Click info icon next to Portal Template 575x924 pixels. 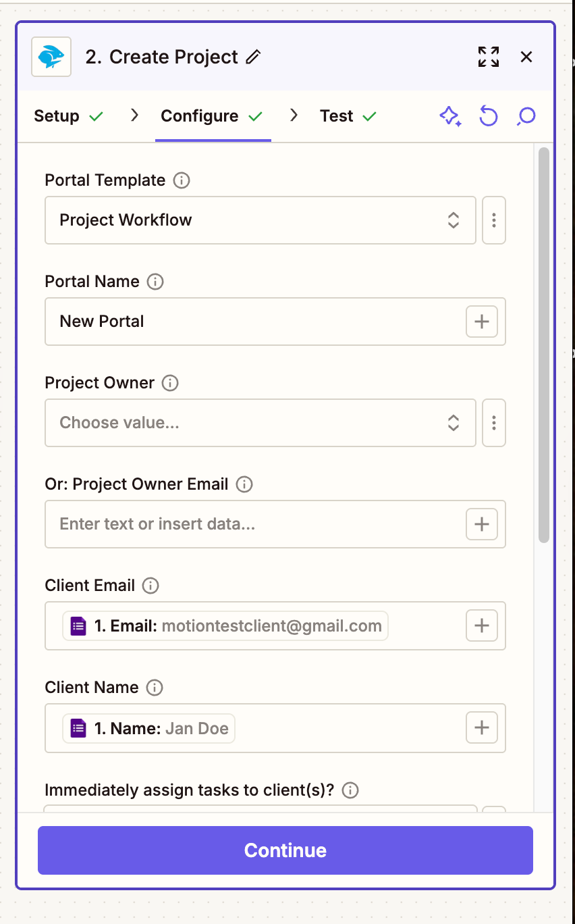click(182, 180)
